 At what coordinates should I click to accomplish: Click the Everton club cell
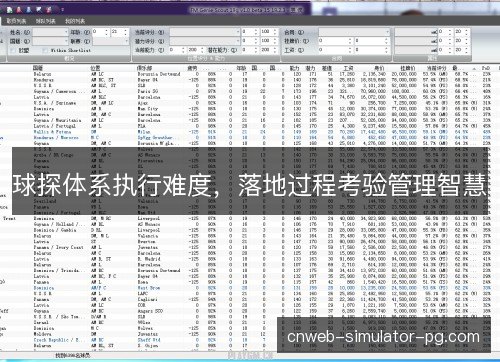click(x=146, y=242)
